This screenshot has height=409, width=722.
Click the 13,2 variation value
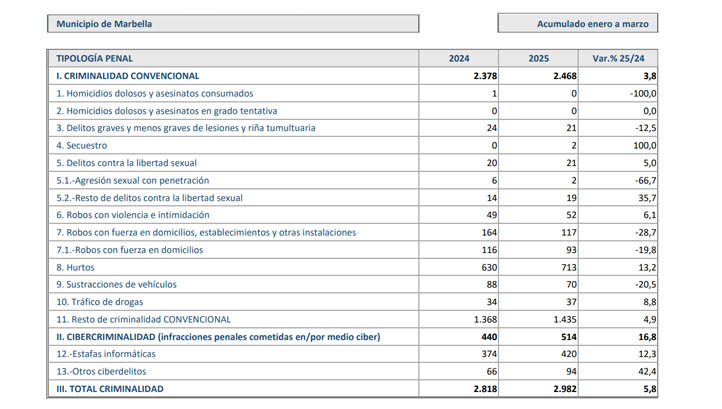point(647,268)
